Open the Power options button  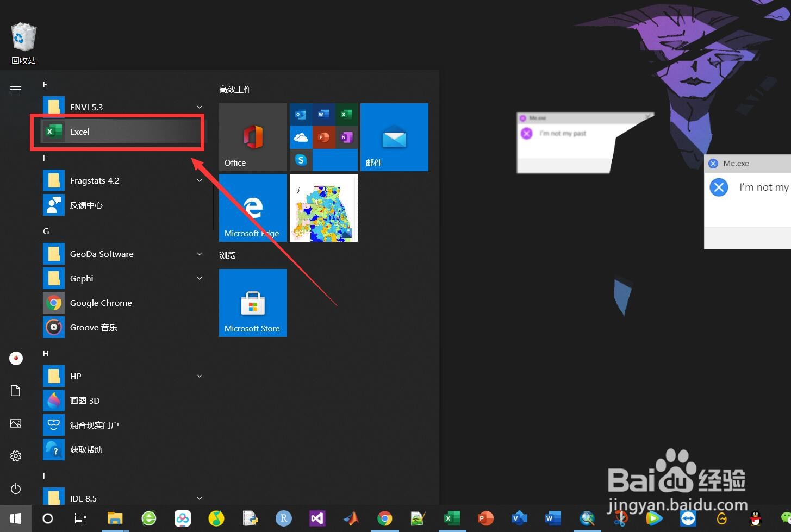coord(16,489)
